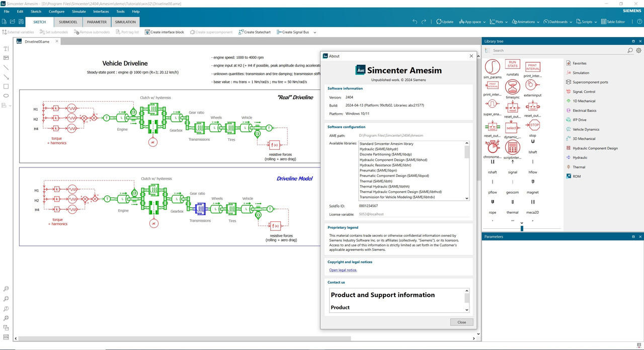The image size is (644, 350).
Task: Click the library search magnifier icon
Action: pos(630,50)
